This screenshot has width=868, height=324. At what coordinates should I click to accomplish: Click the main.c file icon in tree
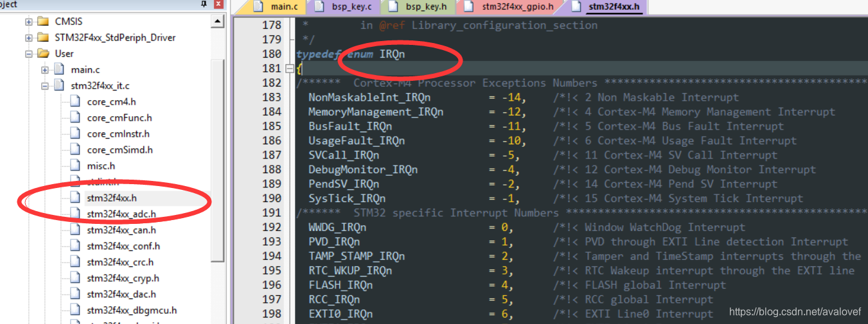(59, 70)
